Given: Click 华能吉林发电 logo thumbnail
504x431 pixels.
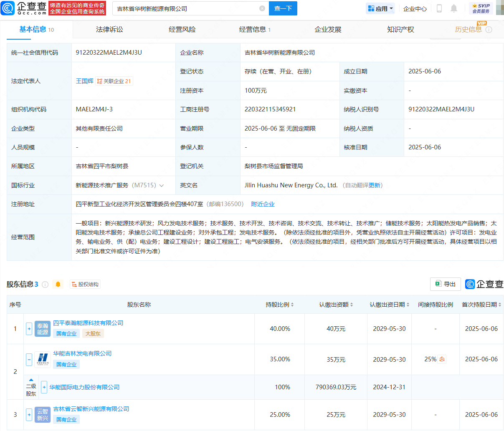Looking at the screenshot, I should [43, 359].
